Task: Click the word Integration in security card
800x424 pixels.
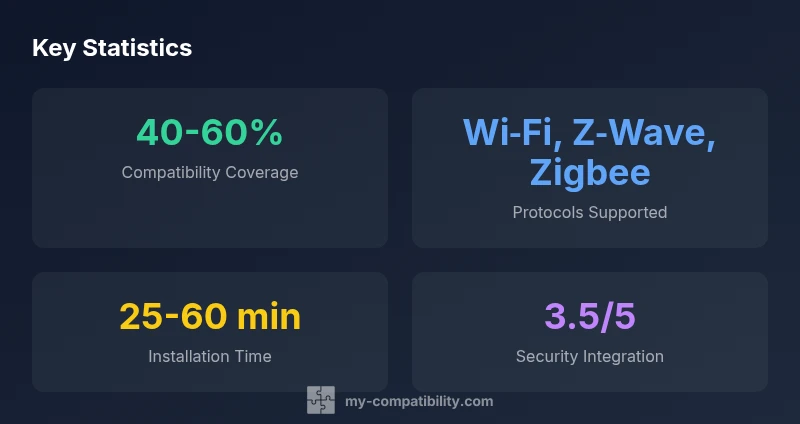Action: pos(625,356)
